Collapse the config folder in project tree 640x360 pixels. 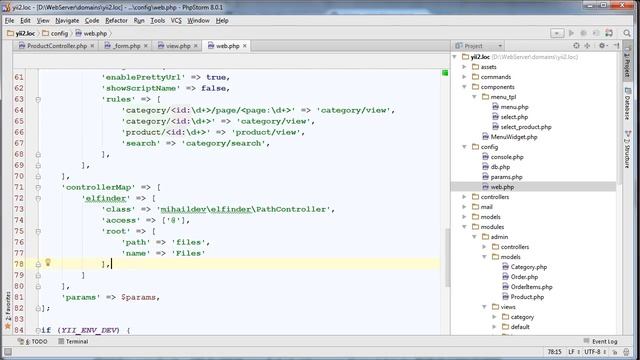coord(464,147)
